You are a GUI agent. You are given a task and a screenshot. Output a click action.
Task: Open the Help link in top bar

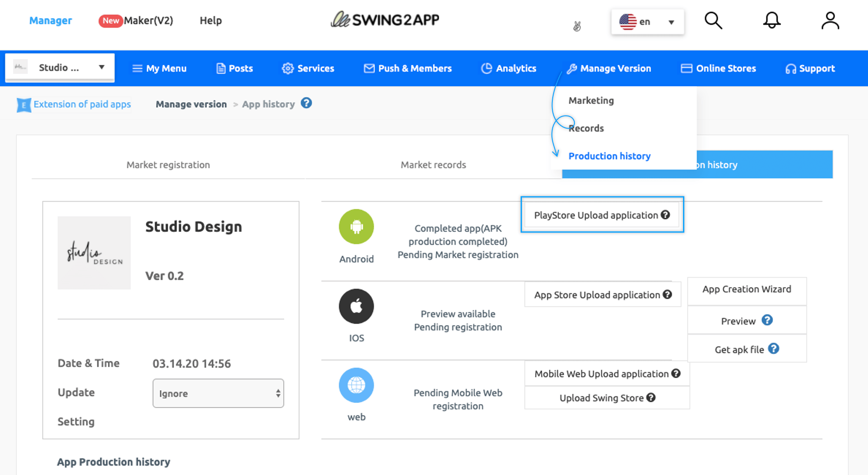pyautogui.click(x=211, y=20)
